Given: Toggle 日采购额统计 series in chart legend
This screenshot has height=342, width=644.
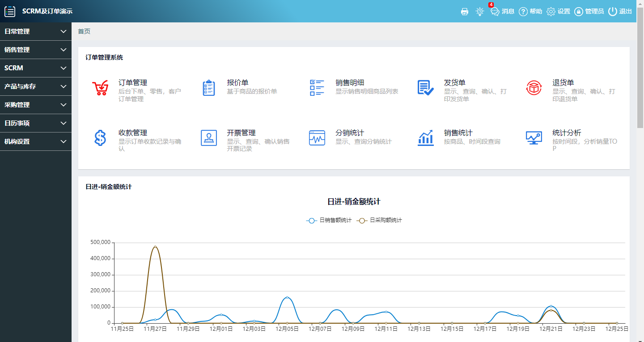Looking at the screenshot, I should point(379,220).
